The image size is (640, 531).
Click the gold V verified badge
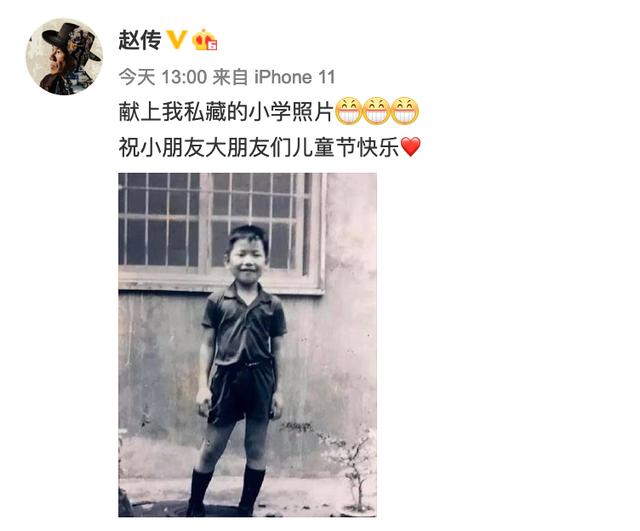pos(177,40)
